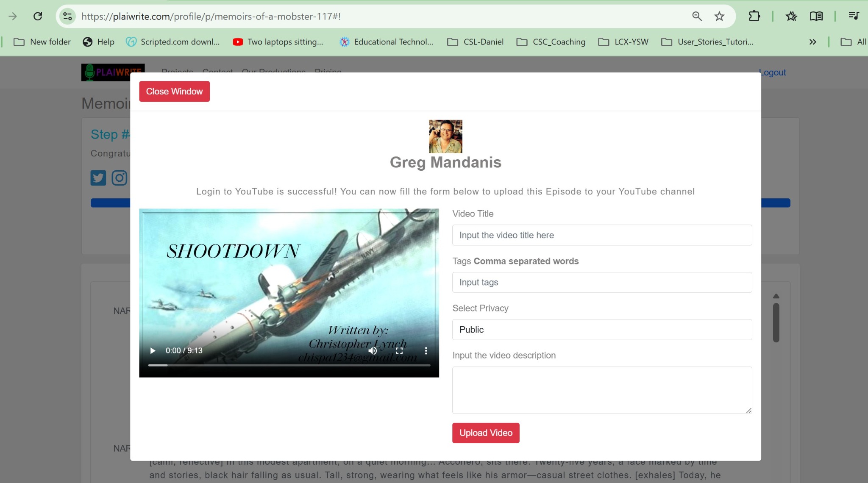Open the All bookmarks folder
Screen dimensions: 868x483
click(854, 42)
